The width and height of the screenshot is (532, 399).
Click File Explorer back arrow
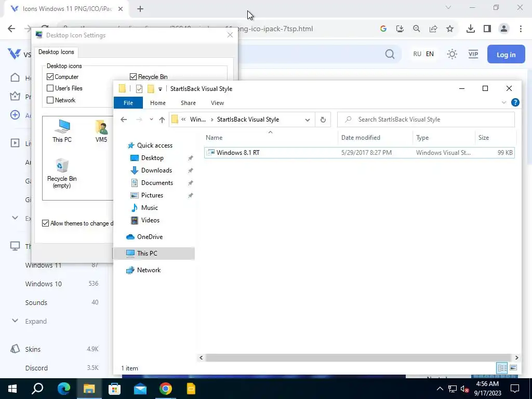click(x=124, y=119)
